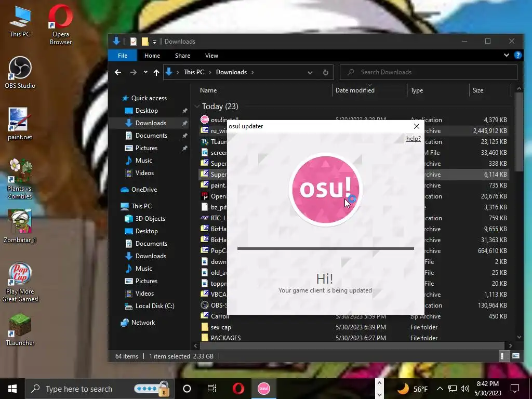Open address bar history dropdown

click(310, 72)
